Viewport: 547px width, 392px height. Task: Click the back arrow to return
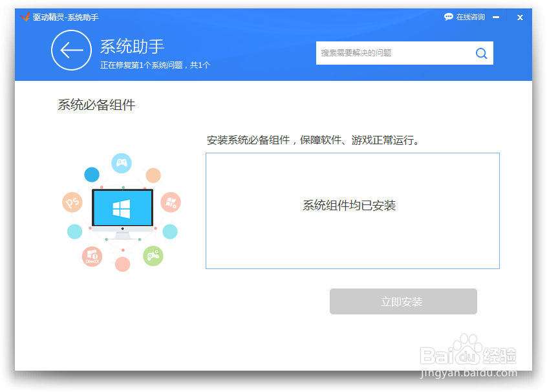(71, 50)
